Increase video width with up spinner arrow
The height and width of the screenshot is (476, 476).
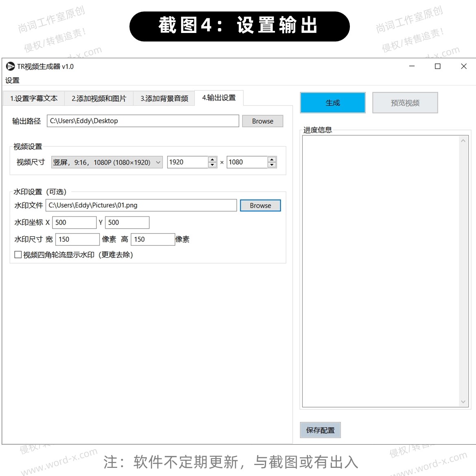pyautogui.click(x=212, y=159)
